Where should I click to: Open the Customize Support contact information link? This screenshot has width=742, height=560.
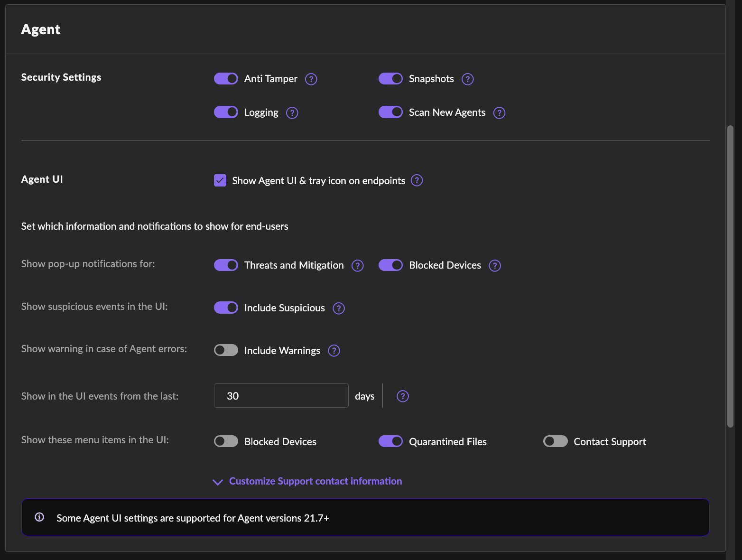(315, 481)
